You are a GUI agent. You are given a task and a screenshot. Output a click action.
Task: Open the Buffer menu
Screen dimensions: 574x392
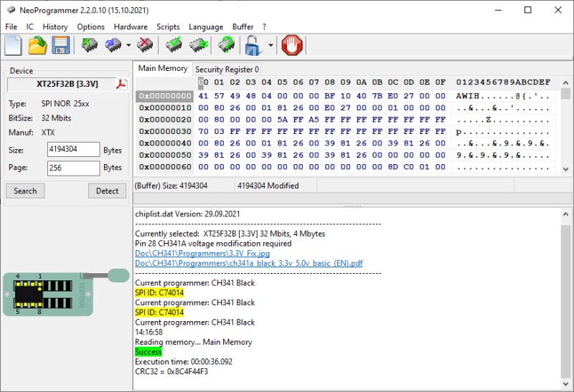(243, 27)
